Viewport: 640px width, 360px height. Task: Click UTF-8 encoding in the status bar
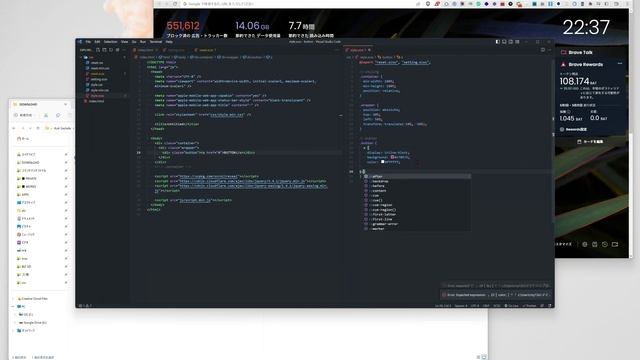(475, 306)
